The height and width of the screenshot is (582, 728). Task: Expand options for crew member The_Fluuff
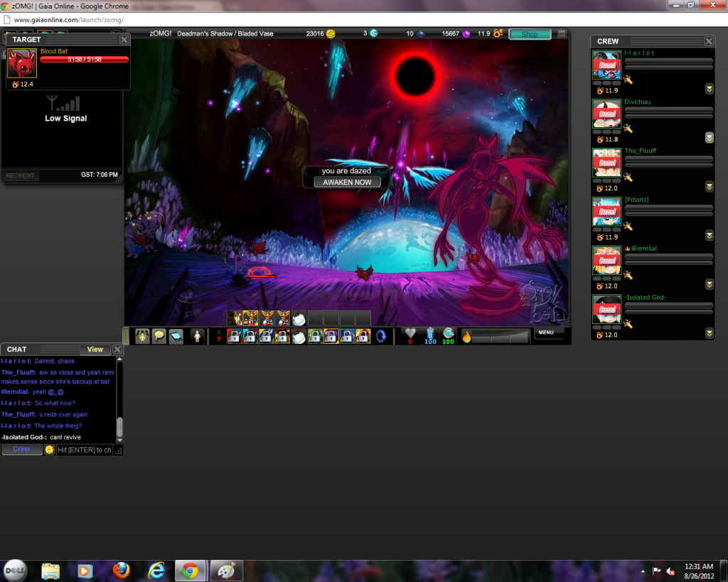click(x=709, y=187)
